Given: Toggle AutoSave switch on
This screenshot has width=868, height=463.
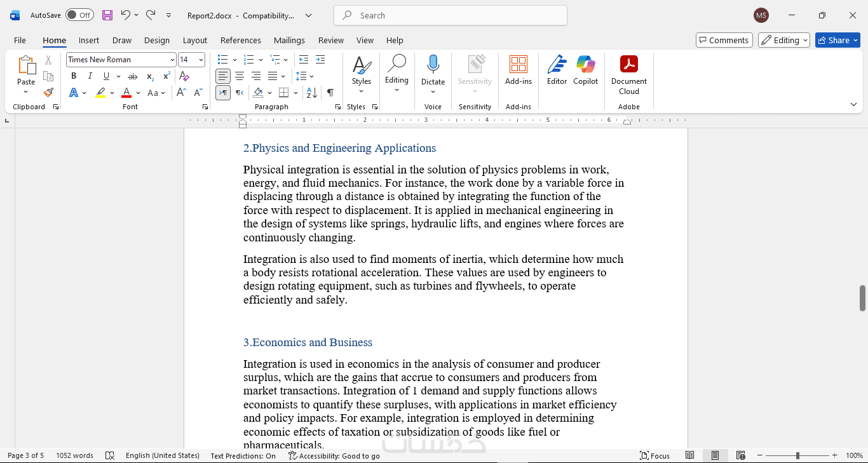Looking at the screenshot, I should click(79, 15).
